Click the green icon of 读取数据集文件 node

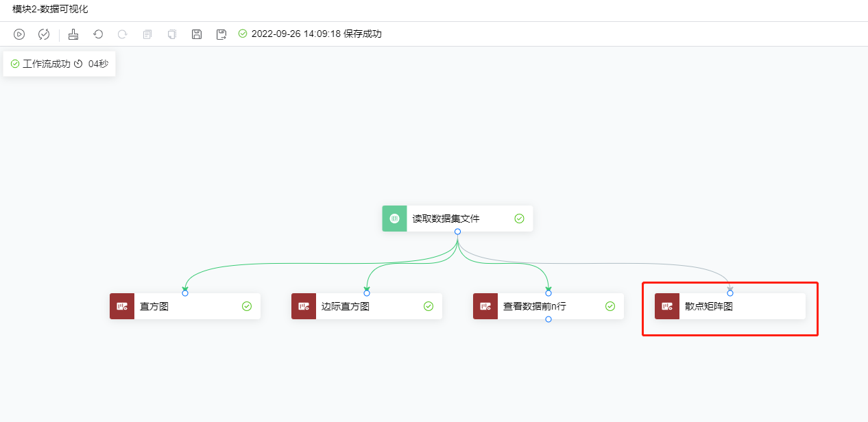tap(394, 219)
